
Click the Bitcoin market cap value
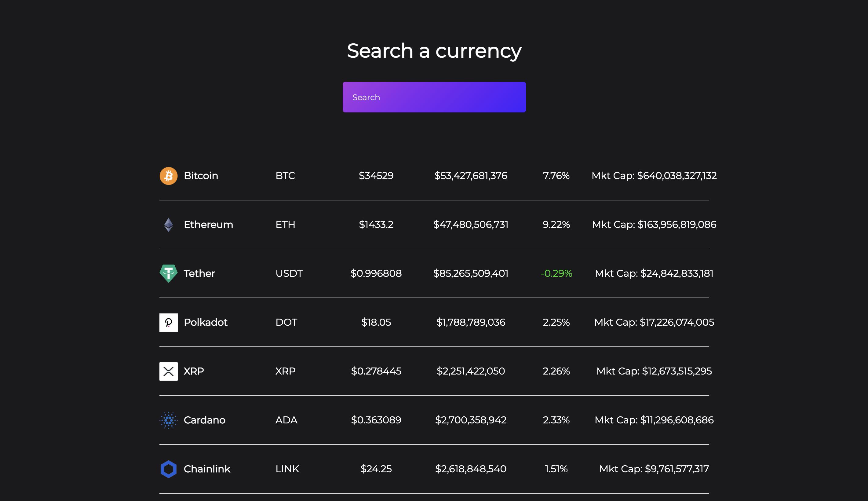click(654, 176)
